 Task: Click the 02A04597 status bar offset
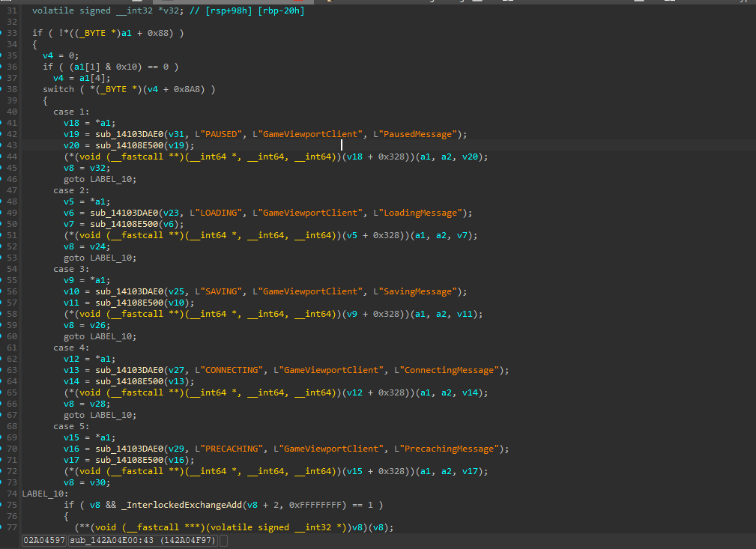(x=44, y=540)
